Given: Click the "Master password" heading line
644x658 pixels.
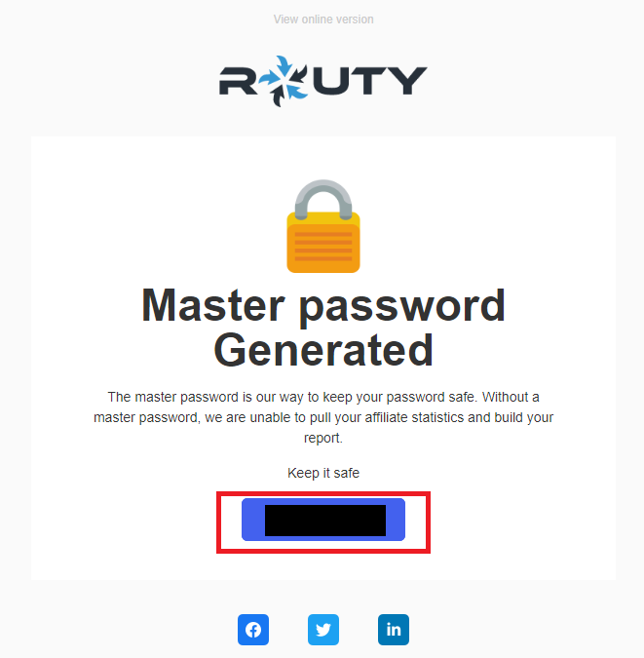Looking at the screenshot, I should point(323,306).
